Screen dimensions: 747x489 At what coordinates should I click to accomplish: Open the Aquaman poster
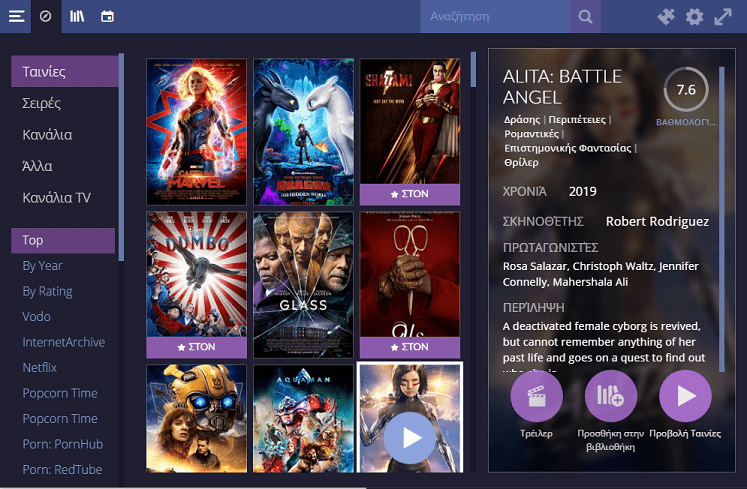point(303,418)
